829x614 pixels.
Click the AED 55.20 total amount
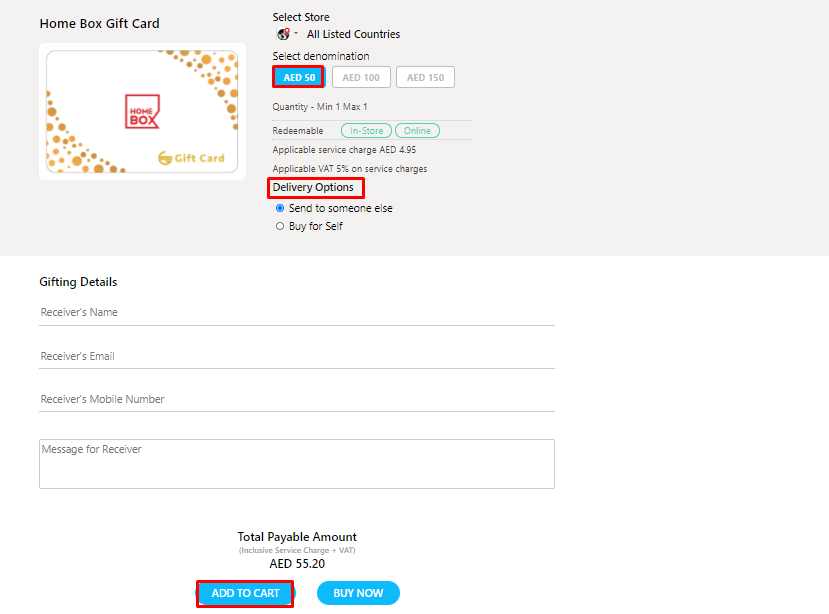coord(297,564)
